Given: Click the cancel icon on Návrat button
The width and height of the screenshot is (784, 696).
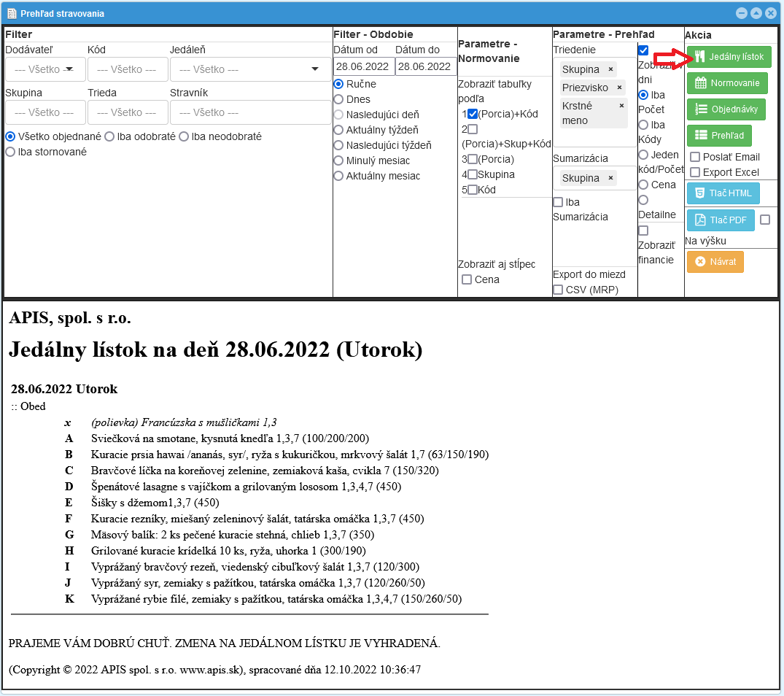Looking at the screenshot, I should (x=699, y=261).
